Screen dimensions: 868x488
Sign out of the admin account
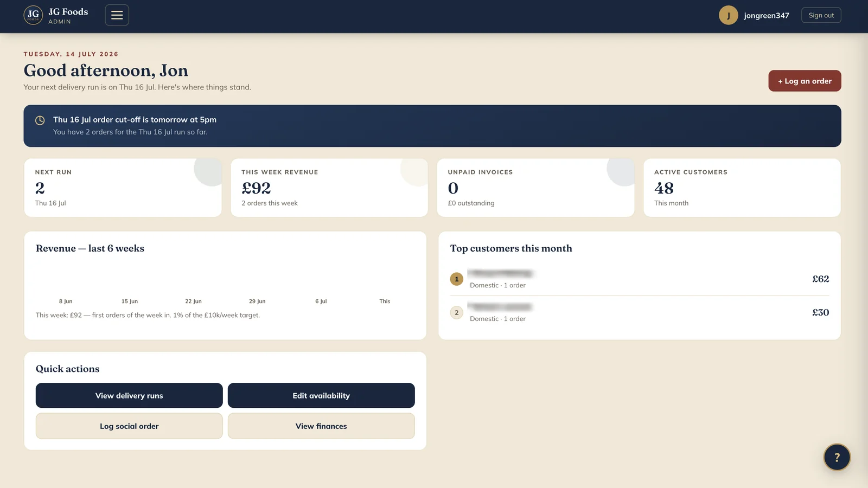[x=821, y=15]
